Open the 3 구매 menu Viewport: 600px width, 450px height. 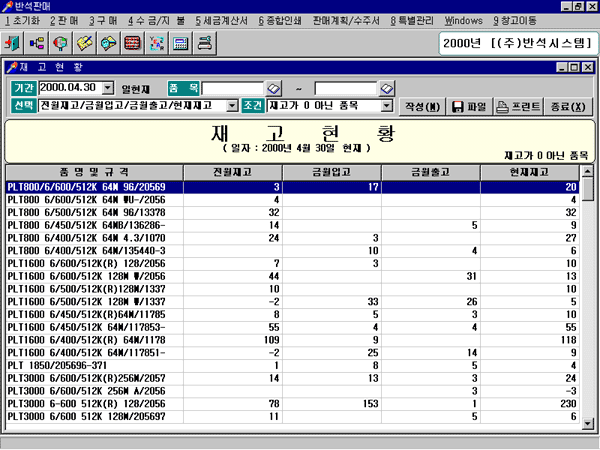(x=103, y=21)
